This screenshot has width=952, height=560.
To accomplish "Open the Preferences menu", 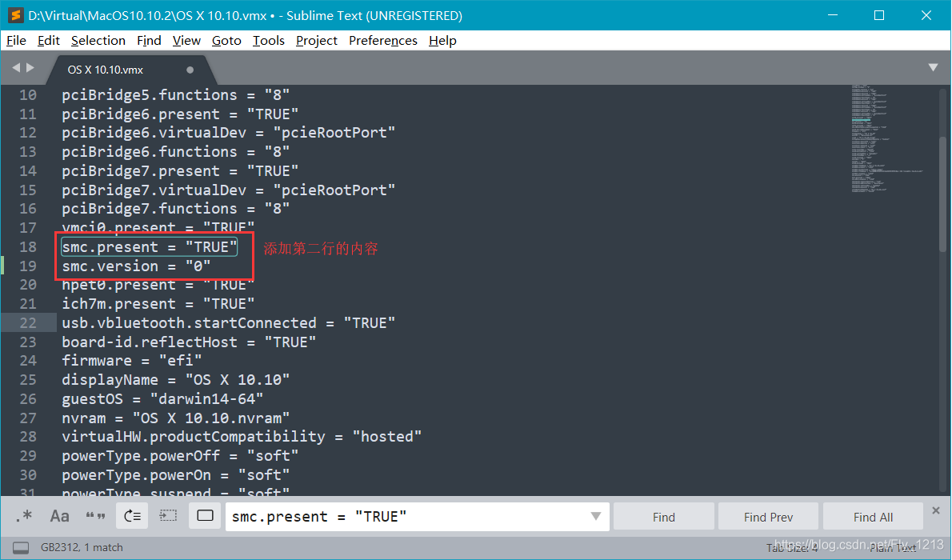I will 383,41.
